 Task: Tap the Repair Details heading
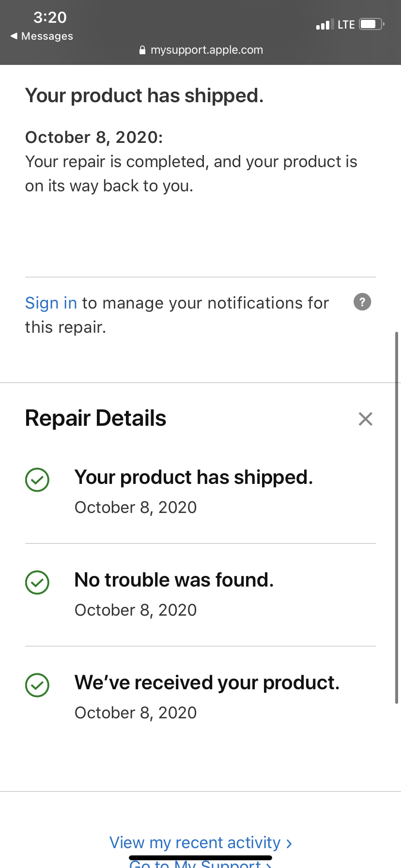[x=96, y=418]
